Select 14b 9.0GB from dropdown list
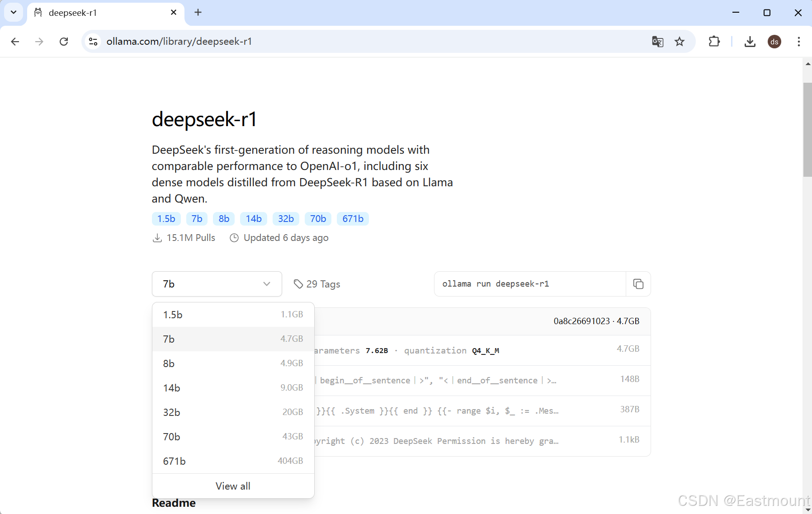This screenshot has width=812, height=514. (x=233, y=388)
